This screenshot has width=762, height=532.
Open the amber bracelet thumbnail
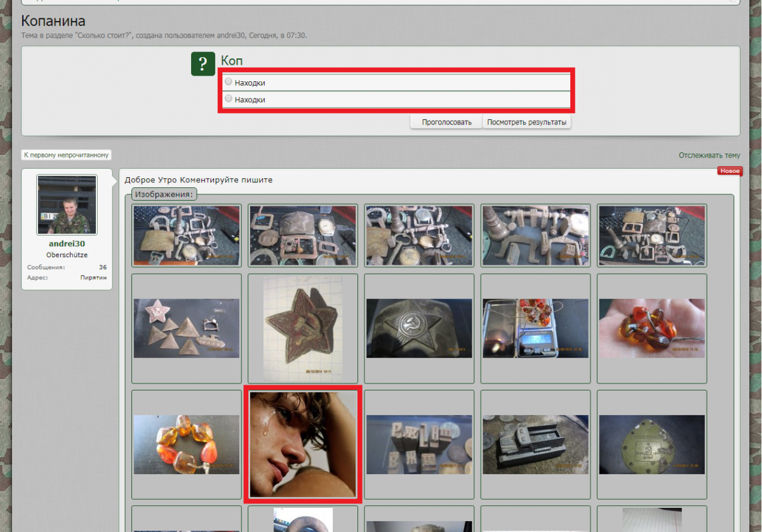[187, 444]
